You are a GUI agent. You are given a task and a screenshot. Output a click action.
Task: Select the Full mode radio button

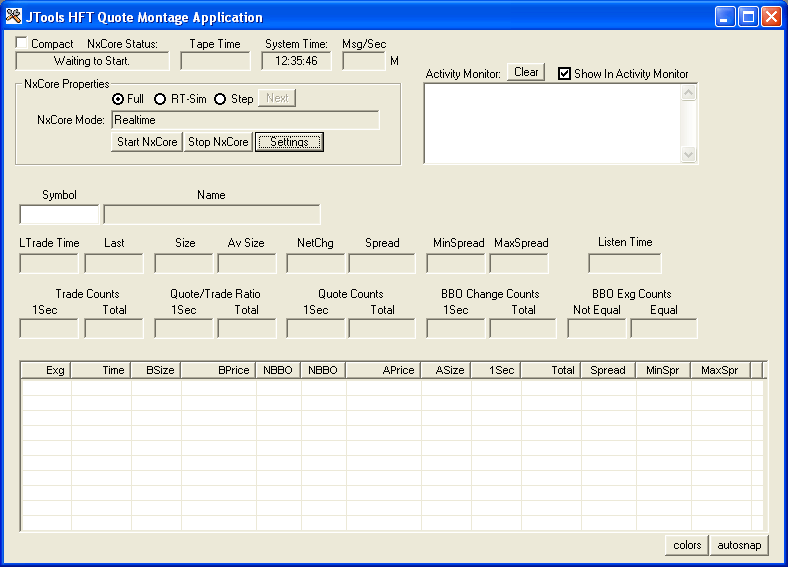click(x=118, y=99)
